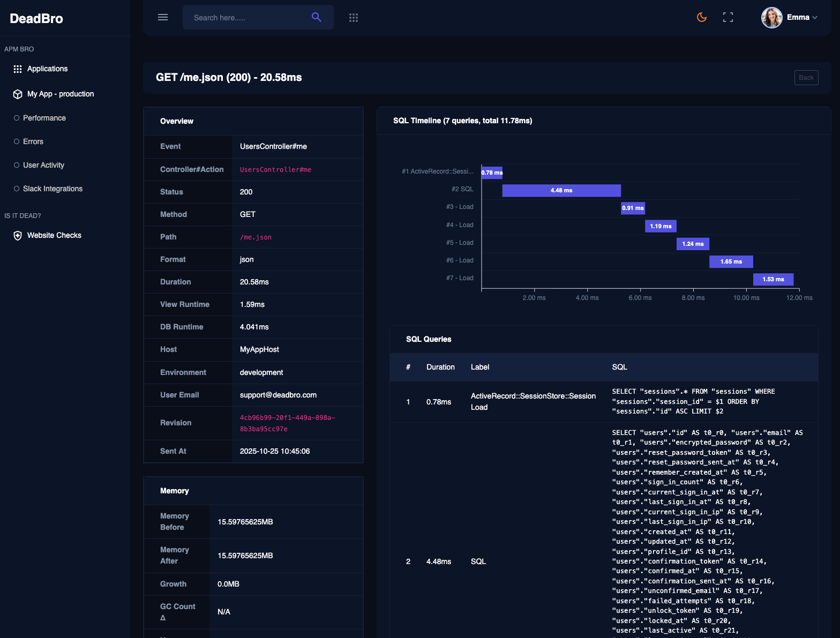Click the Applications grid icon in sidebar
The width and height of the screenshot is (840, 638).
click(18, 69)
